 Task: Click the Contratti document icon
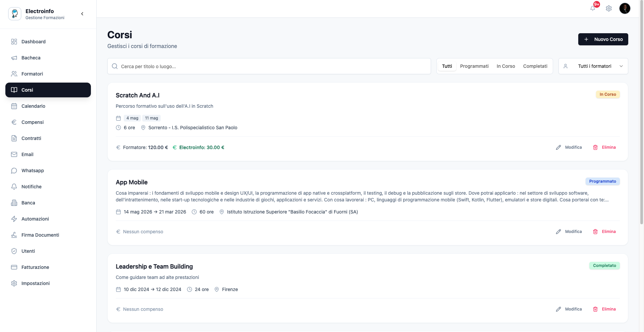point(14,138)
